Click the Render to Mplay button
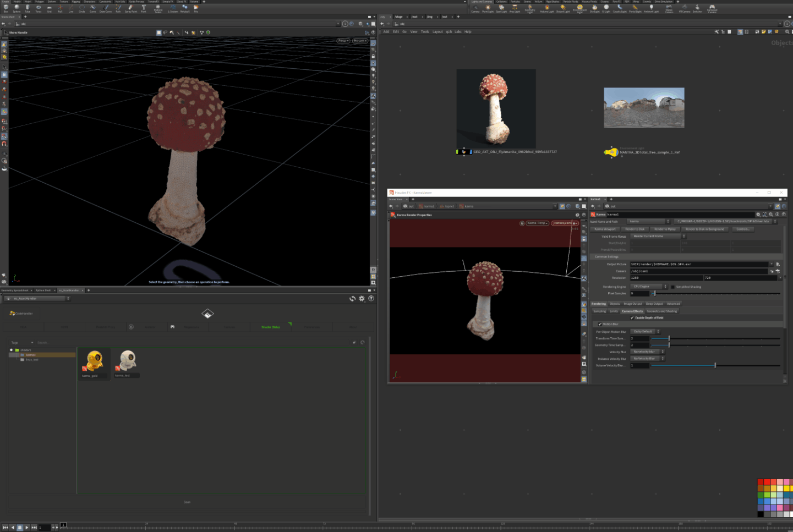This screenshot has width=793, height=532. tap(665, 229)
